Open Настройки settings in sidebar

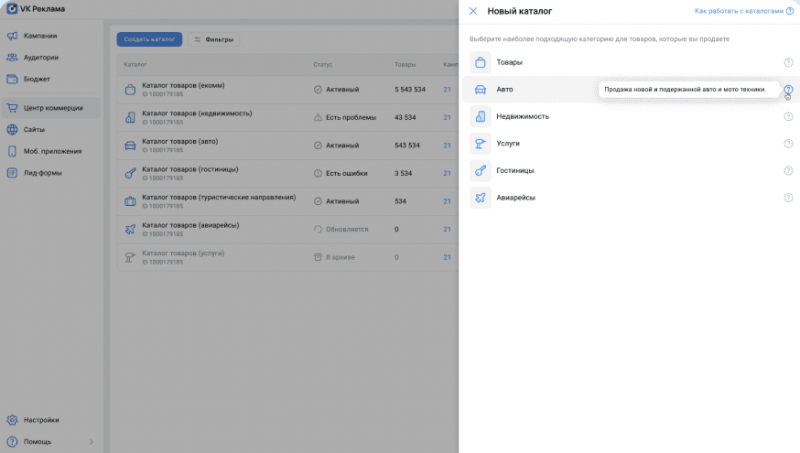(41, 420)
